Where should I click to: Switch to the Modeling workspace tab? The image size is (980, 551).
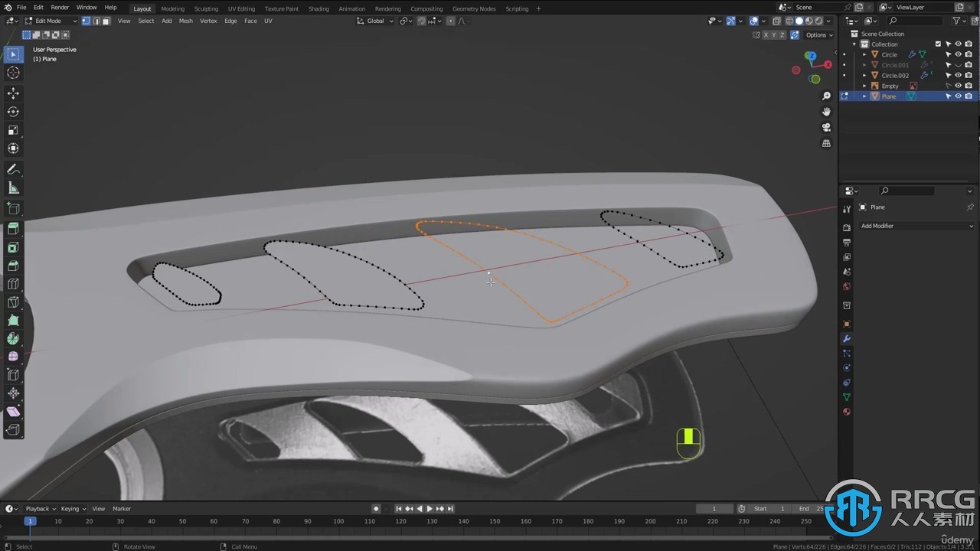click(172, 8)
